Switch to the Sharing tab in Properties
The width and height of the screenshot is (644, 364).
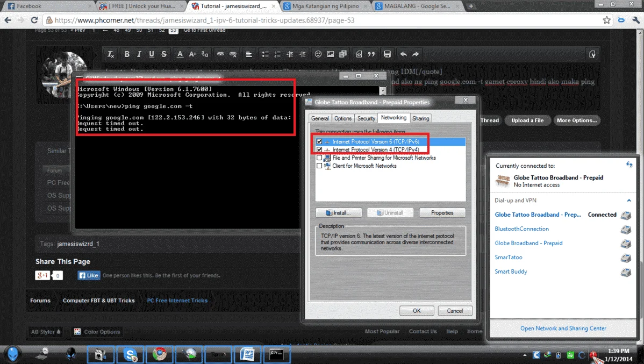coord(420,118)
